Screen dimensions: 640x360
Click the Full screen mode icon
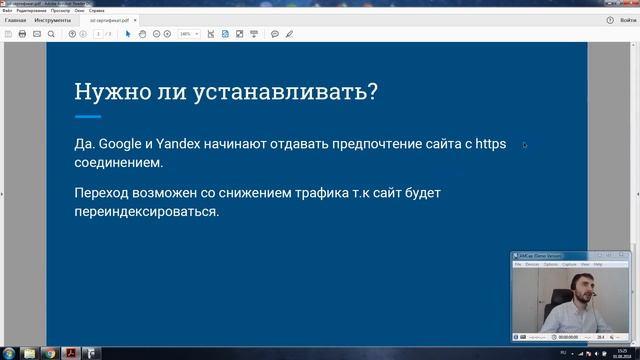(240, 34)
